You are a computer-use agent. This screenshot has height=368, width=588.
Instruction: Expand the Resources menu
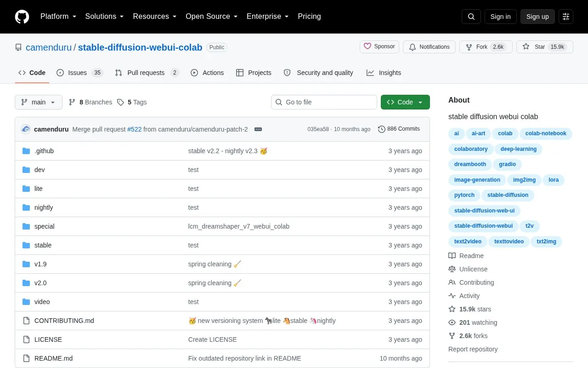[x=154, y=17]
